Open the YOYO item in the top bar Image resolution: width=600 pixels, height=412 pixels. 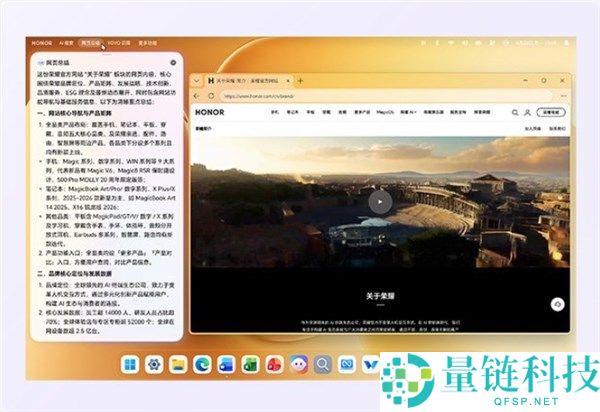coord(119,43)
